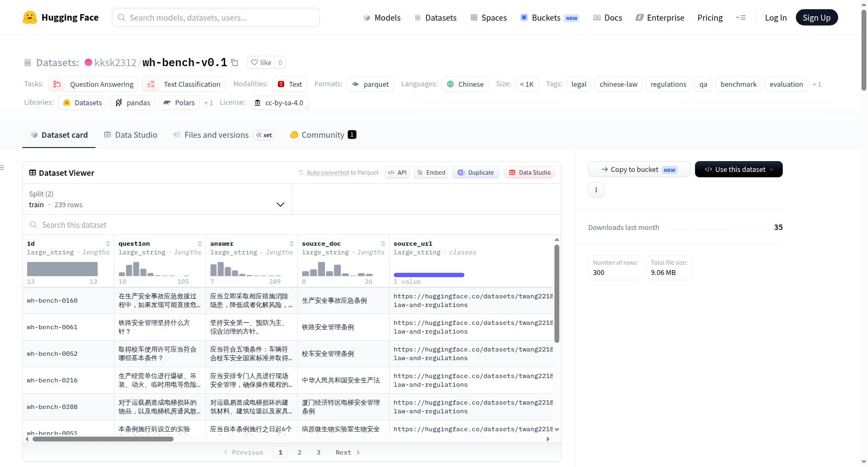This screenshot has height=467, width=868.
Task: Click the benchmark tag
Action: coord(738,84)
